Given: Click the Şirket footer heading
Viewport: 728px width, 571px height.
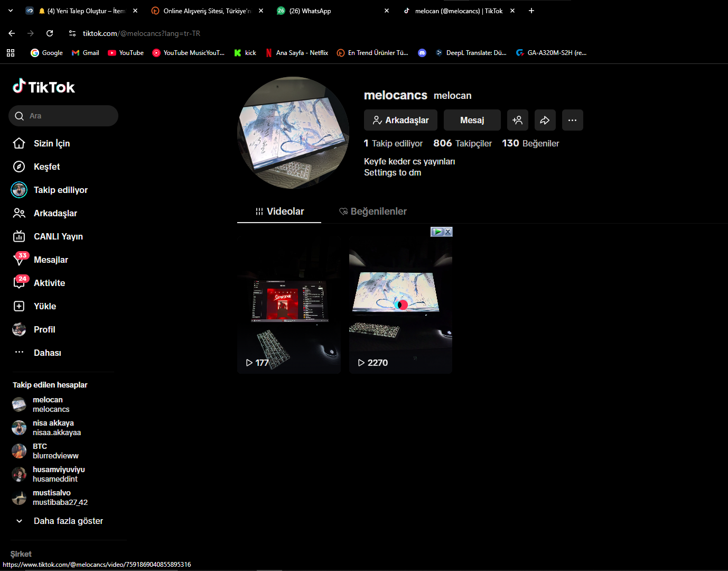Looking at the screenshot, I should pos(21,554).
